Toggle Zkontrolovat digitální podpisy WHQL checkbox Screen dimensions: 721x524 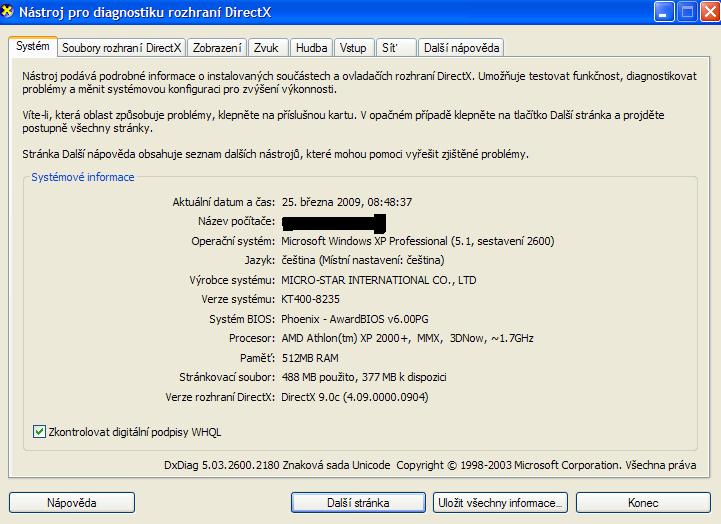click(x=39, y=432)
